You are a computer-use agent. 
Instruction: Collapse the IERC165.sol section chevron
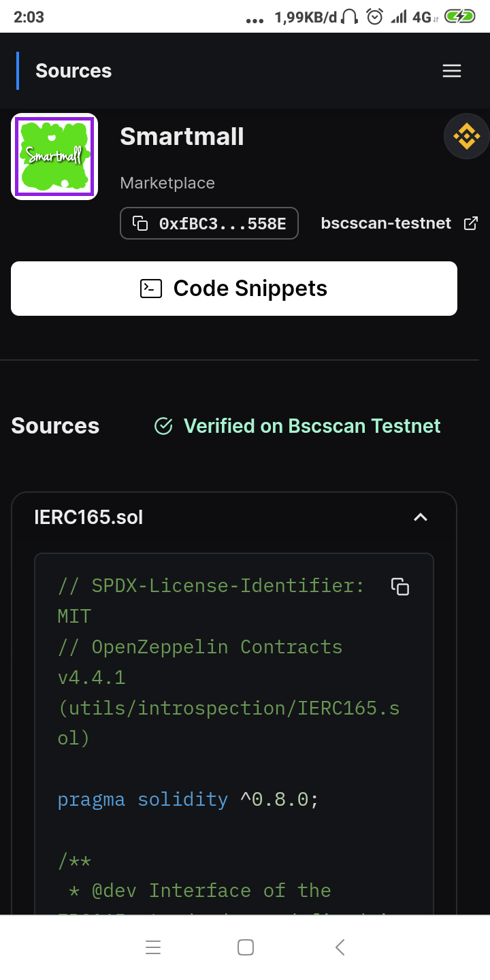pos(421,517)
